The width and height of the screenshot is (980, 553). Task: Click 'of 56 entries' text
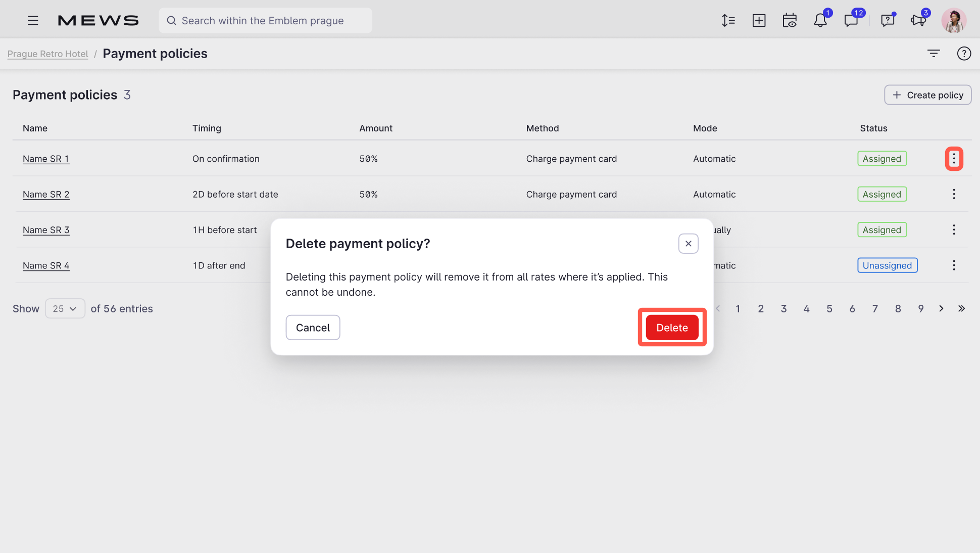coord(122,308)
